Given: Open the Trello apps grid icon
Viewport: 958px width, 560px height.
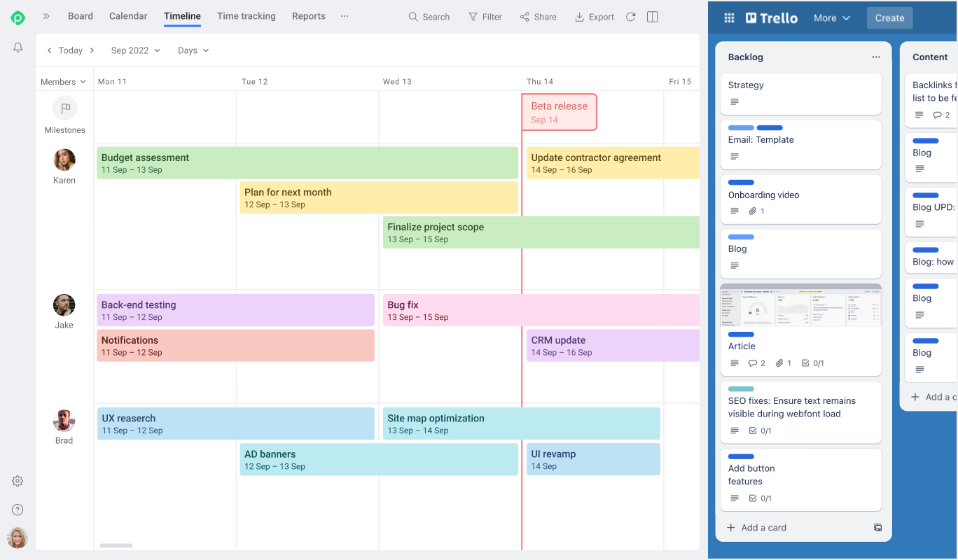Looking at the screenshot, I should [728, 17].
